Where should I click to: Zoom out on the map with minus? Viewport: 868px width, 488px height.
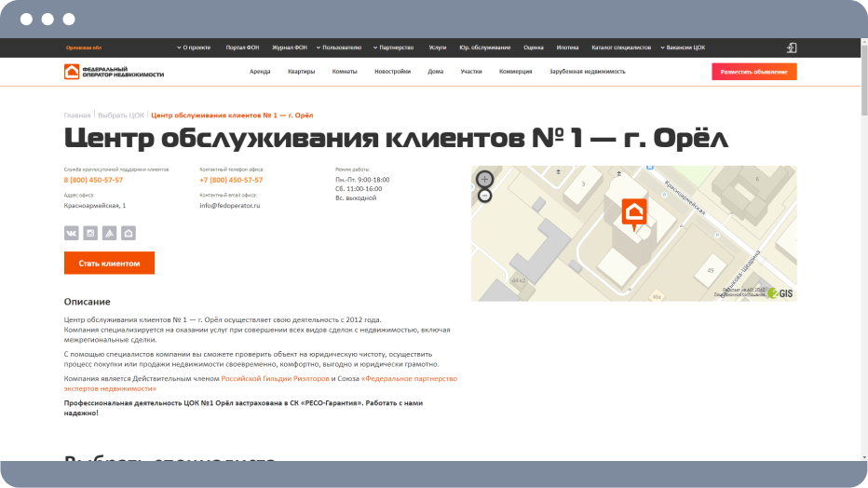(x=484, y=196)
